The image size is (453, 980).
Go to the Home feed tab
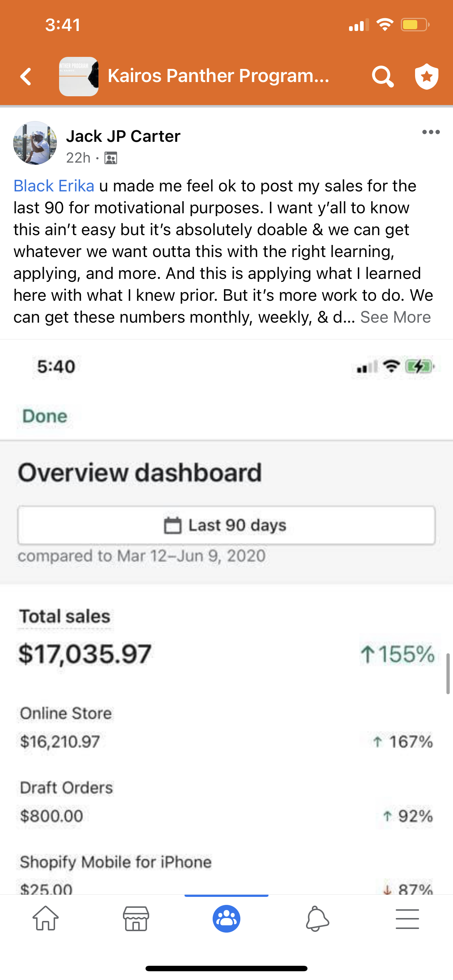[x=46, y=918]
